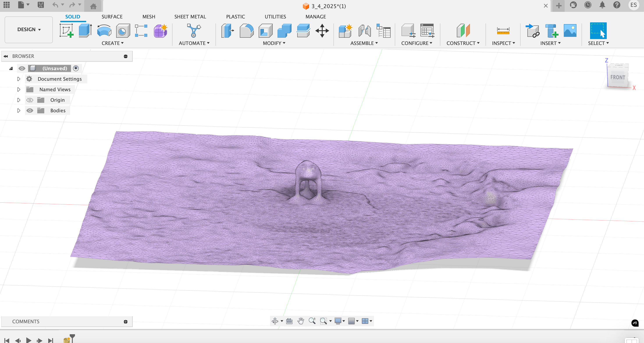Click the Insert Canvas image icon

pyautogui.click(x=570, y=30)
